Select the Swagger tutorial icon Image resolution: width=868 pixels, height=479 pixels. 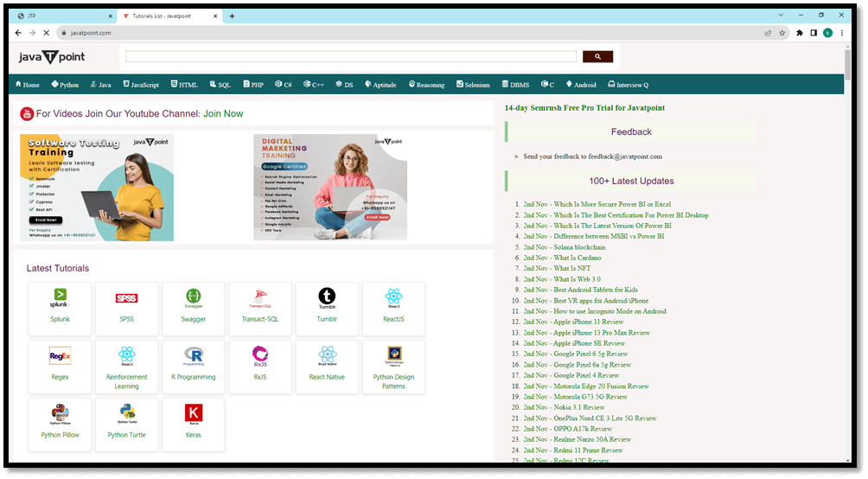[193, 298]
